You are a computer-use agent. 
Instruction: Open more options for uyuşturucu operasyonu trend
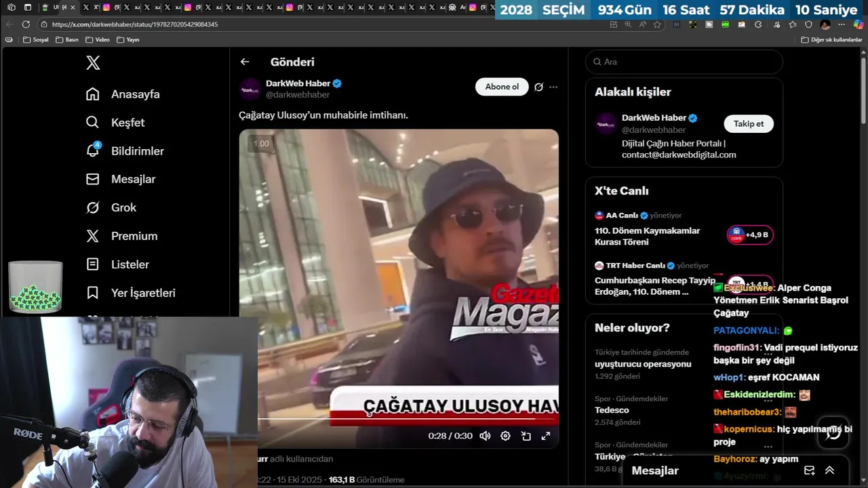click(768, 354)
